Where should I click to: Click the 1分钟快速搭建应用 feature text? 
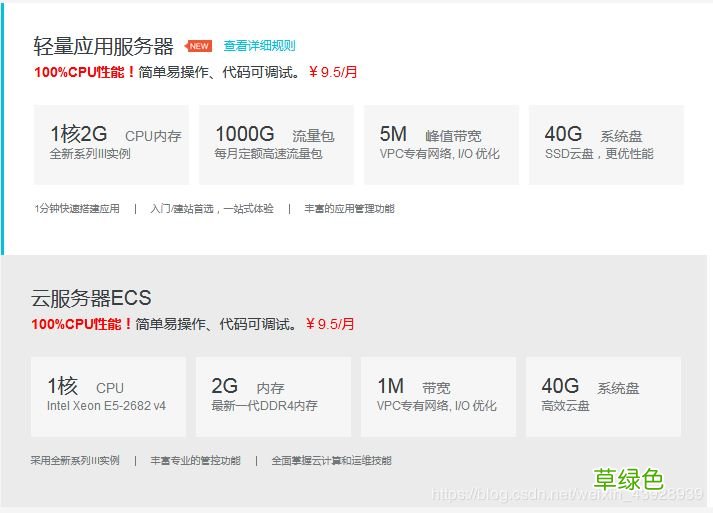(x=77, y=209)
